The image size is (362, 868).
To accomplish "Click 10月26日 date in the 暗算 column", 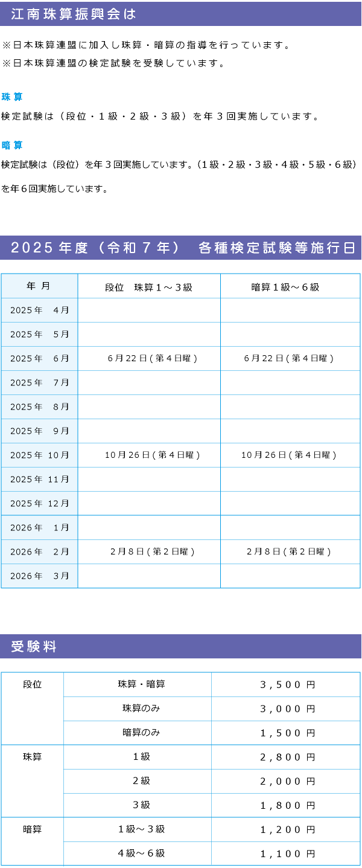I will click(289, 455).
